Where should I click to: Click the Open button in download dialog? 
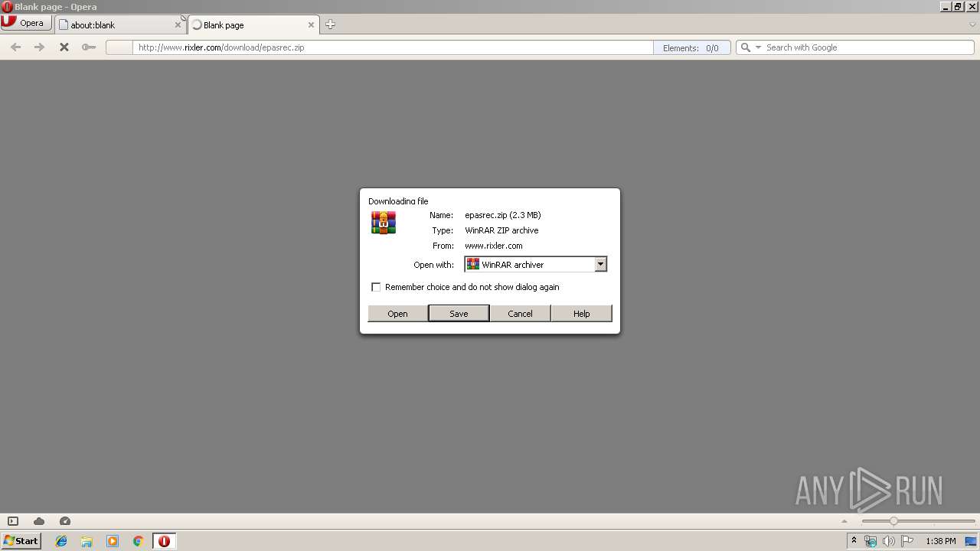pyautogui.click(x=397, y=313)
